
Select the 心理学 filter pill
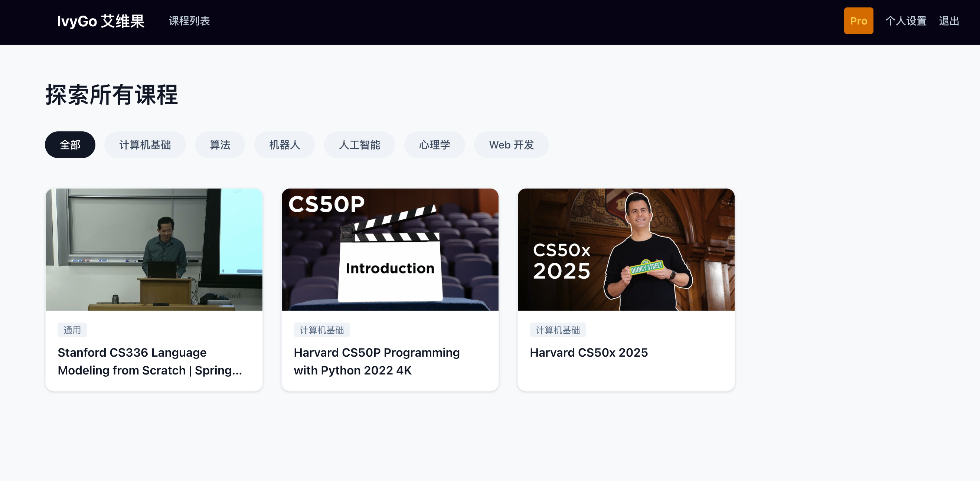pyautogui.click(x=434, y=145)
